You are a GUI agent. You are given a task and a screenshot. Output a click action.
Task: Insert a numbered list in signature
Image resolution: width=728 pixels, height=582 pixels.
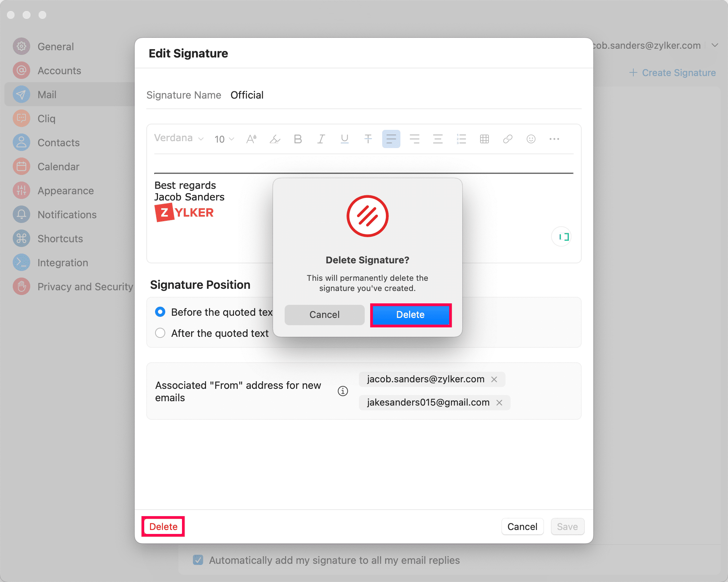point(461,139)
